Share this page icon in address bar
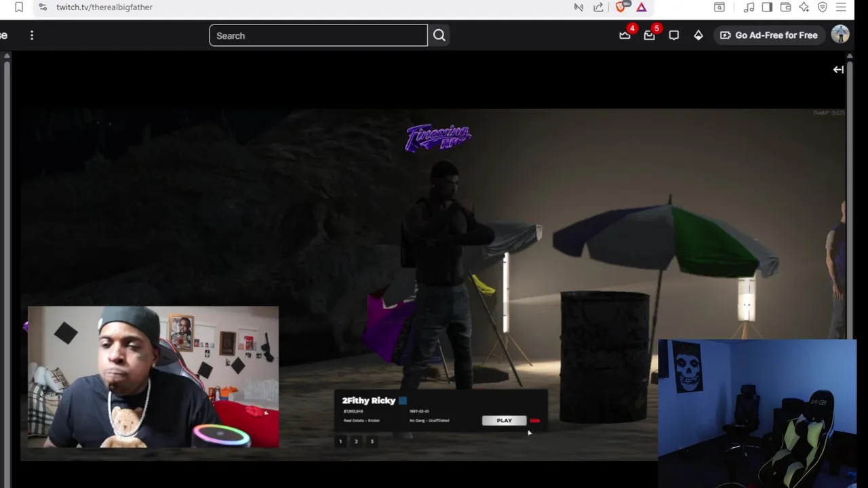The width and height of the screenshot is (868, 488). tap(598, 7)
